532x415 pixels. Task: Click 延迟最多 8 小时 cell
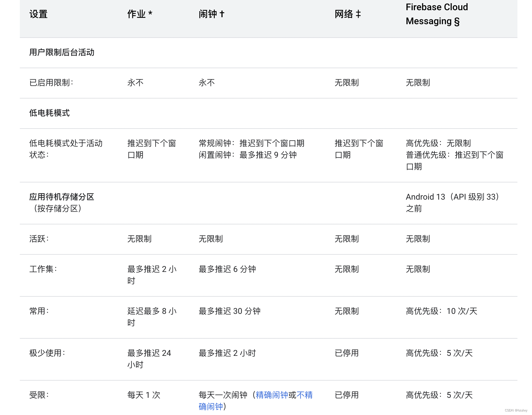point(152,317)
